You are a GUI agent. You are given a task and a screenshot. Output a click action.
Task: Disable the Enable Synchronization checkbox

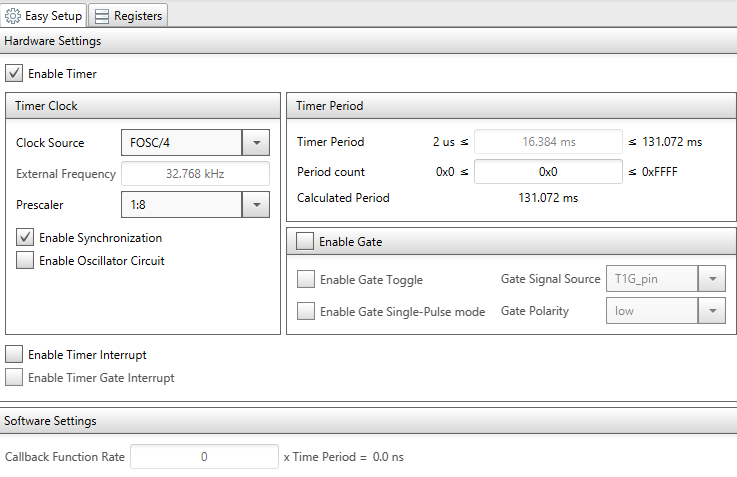[x=25, y=238]
